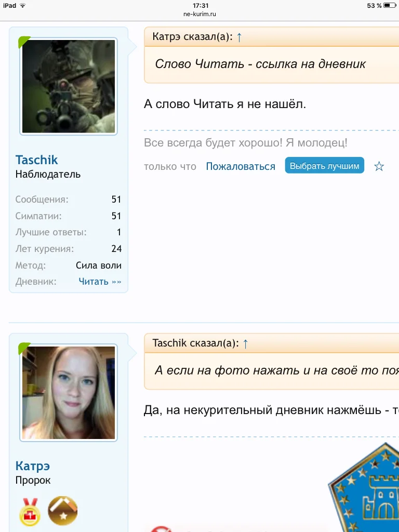The height and width of the screenshot is (532, 399).
Task: Jump to Катрэ's original post via the quote arrow
Action: pos(239,37)
